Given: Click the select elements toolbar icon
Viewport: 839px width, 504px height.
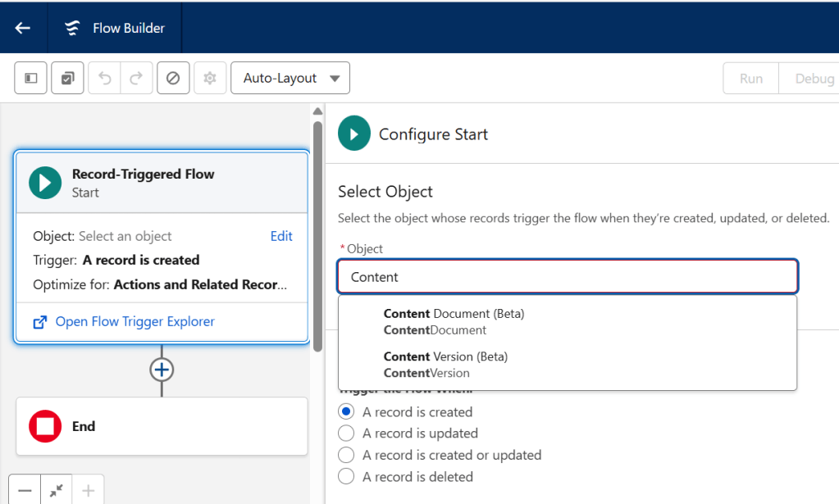Looking at the screenshot, I should click(67, 79).
